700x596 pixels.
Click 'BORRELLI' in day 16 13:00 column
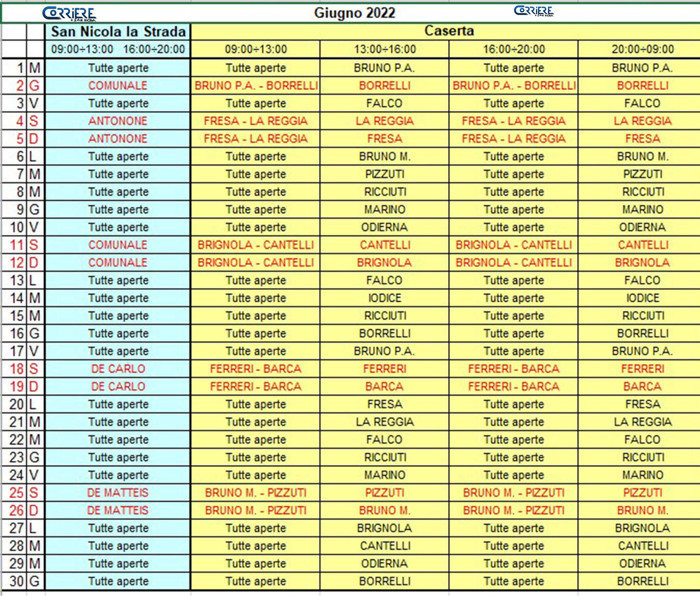(x=385, y=333)
